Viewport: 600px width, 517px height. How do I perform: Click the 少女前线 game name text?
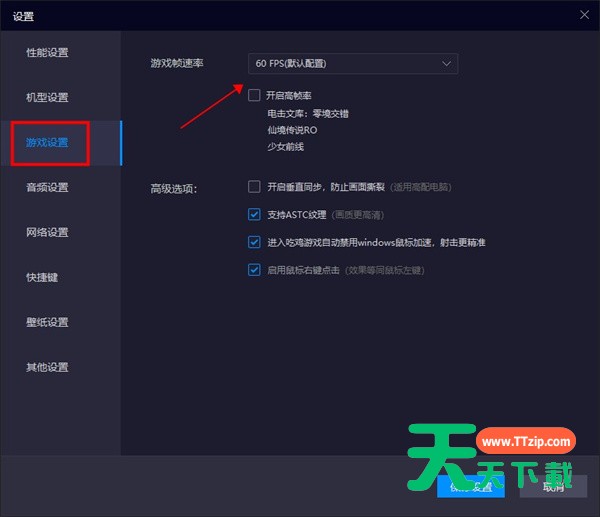coord(285,147)
